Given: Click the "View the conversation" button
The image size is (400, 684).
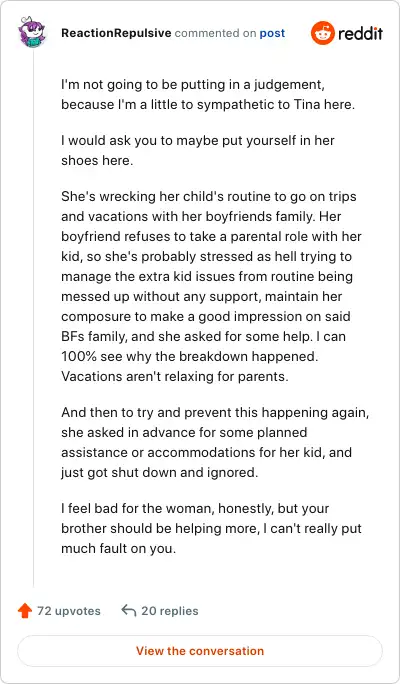Looking at the screenshot, I should [x=200, y=651].
